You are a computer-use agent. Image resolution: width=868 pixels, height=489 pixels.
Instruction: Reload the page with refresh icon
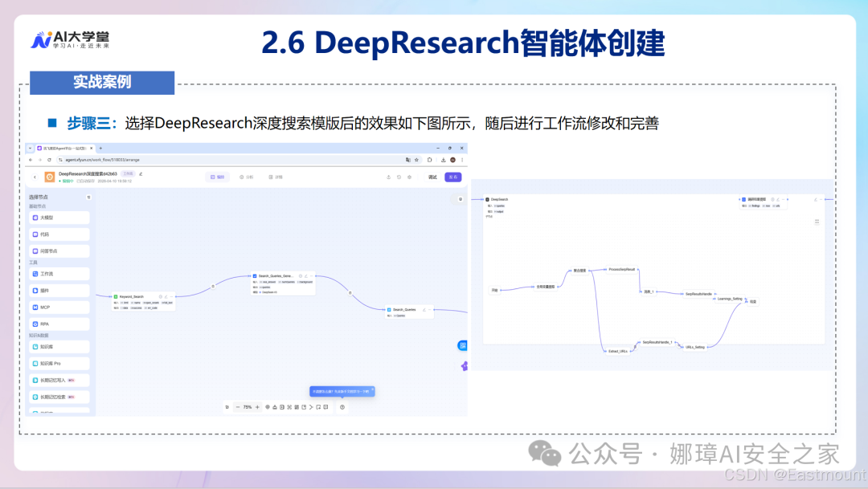click(49, 160)
